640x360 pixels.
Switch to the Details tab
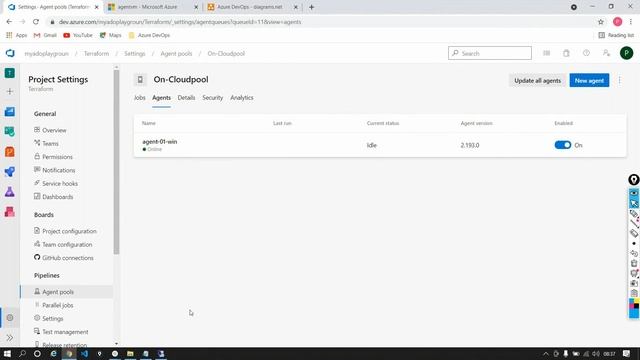(x=186, y=98)
